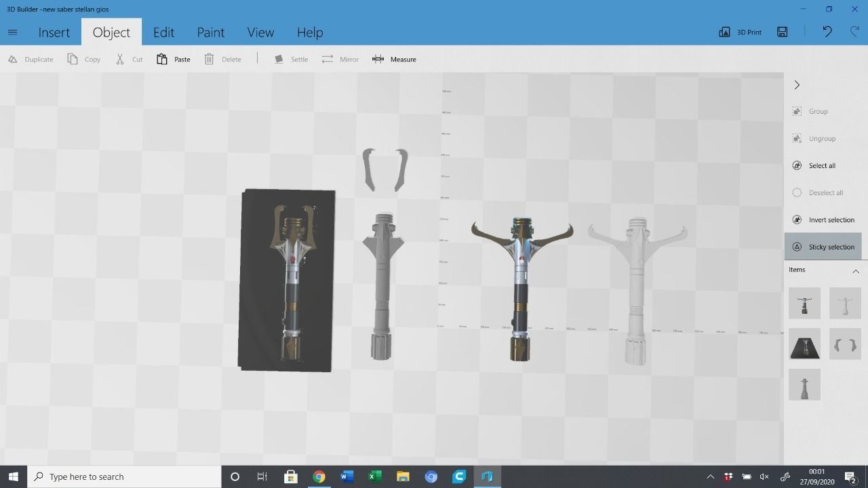Redo the last action
Screen dimensions: 868x488
(854, 32)
